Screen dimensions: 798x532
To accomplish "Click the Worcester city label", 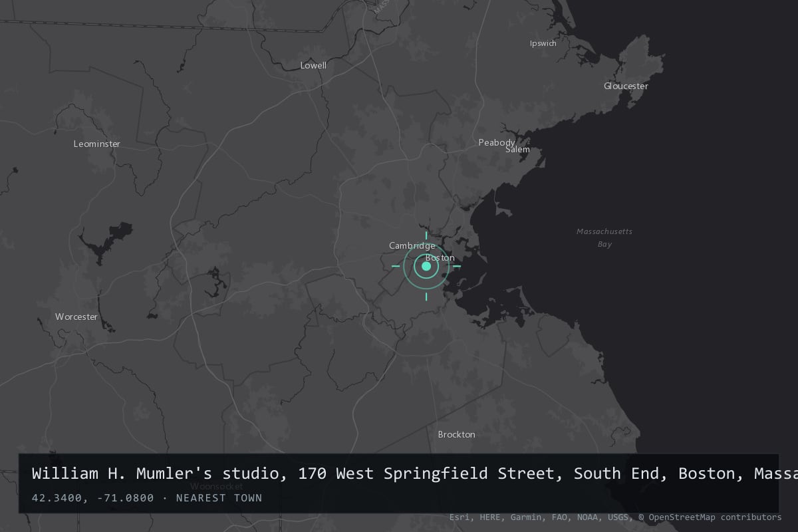I will (76, 317).
